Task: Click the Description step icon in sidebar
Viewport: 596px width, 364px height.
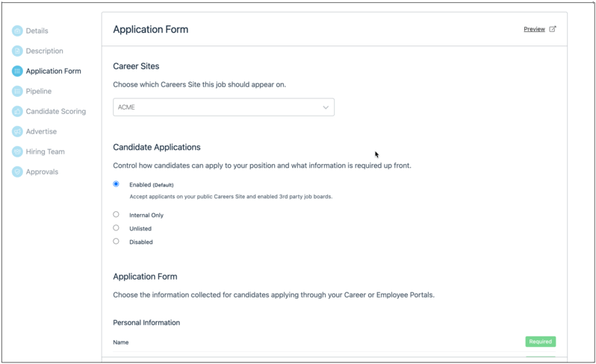Action: coord(17,51)
